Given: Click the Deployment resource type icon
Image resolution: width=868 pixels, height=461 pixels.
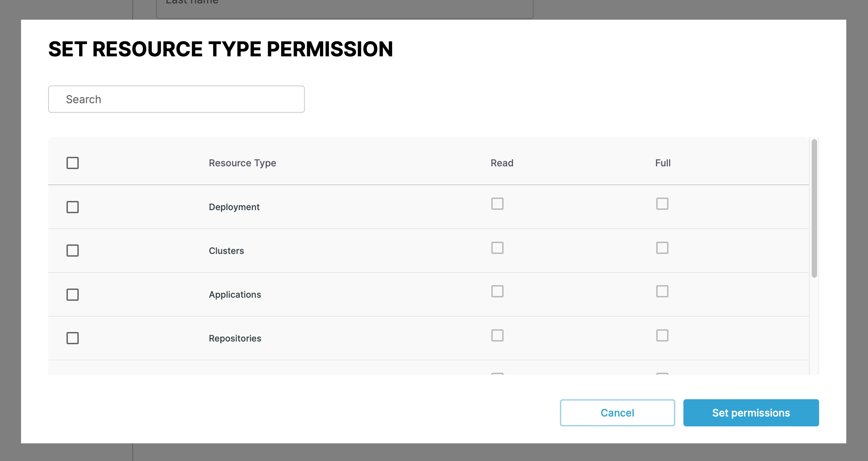Looking at the screenshot, I should [x=72, y=206].
